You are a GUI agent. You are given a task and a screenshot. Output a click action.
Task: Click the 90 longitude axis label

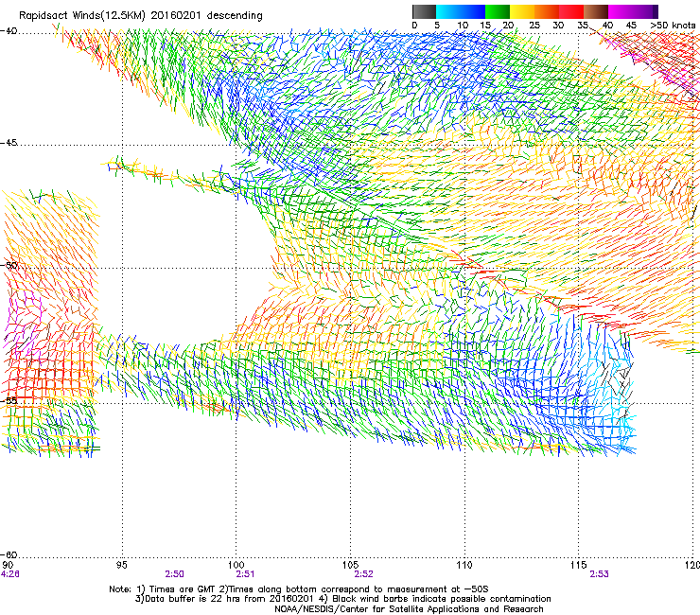[x=8, y=566]
